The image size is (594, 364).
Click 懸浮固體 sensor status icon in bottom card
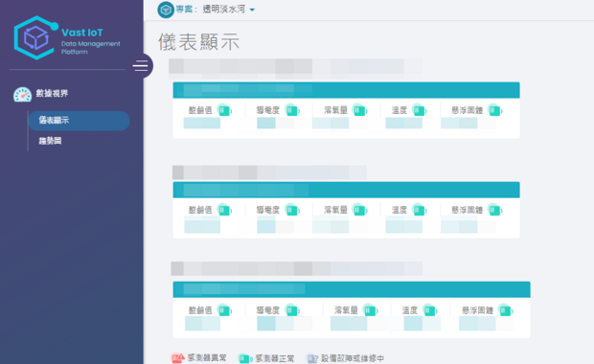(505, 310)
